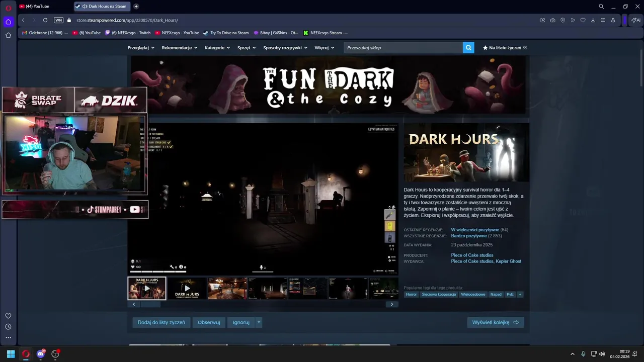Open the AI assistant button
Screen dimensions: 644x362
[x=635, y=20]
